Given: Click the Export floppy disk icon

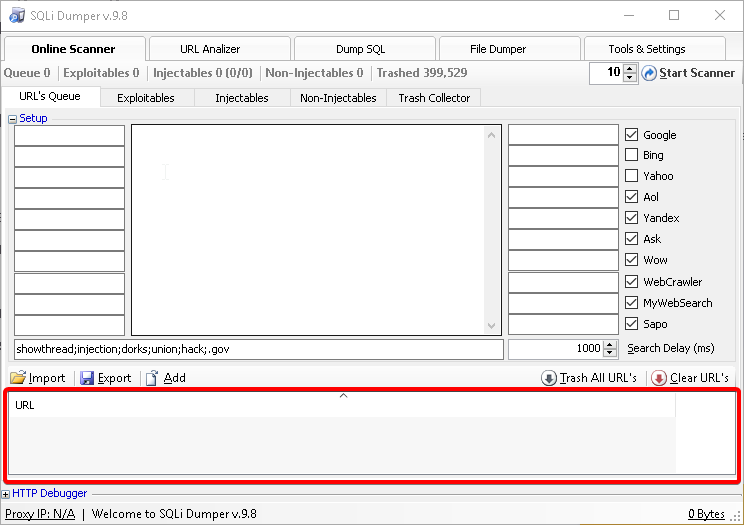Looking at the screenshot, I should tap(87, 378).
